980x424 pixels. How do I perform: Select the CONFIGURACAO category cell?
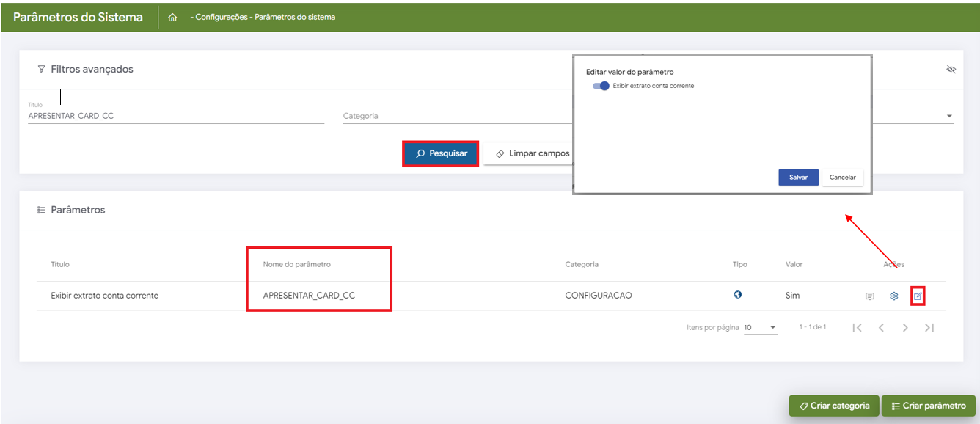(x=599, y=296)
